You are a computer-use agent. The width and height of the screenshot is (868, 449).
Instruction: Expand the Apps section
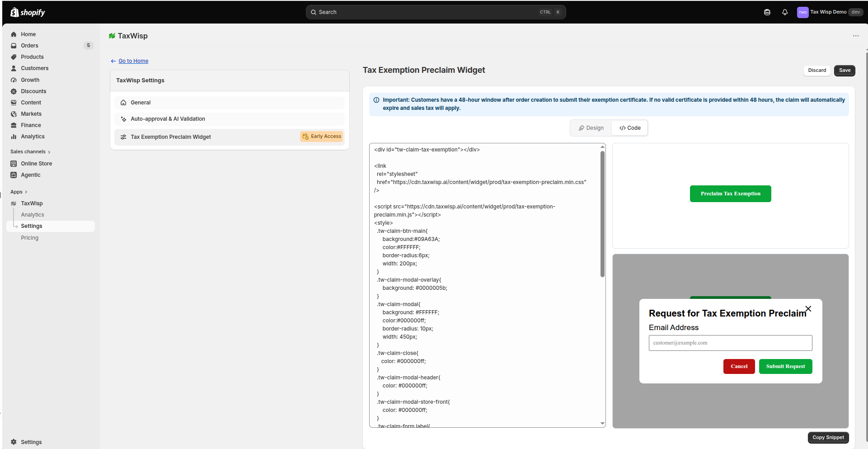click(x=19, y=192)
